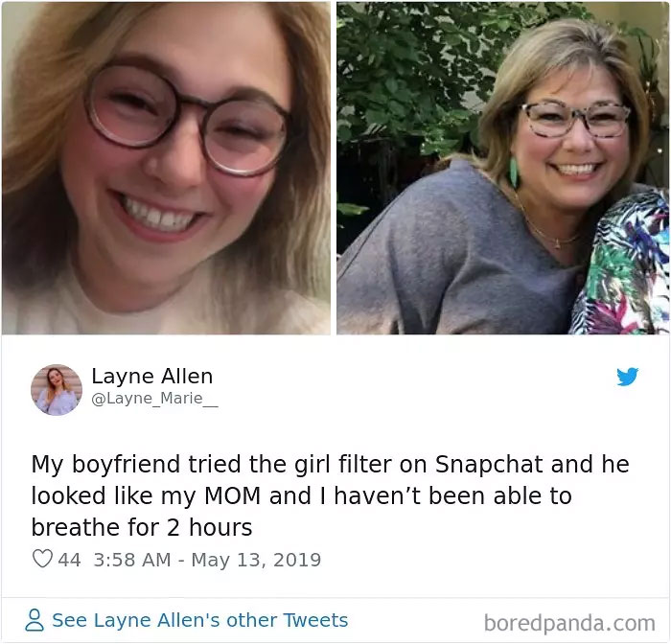Click the 3:58 AM timestamp
This screenshot has height=644, width=671.
(132, 560)
